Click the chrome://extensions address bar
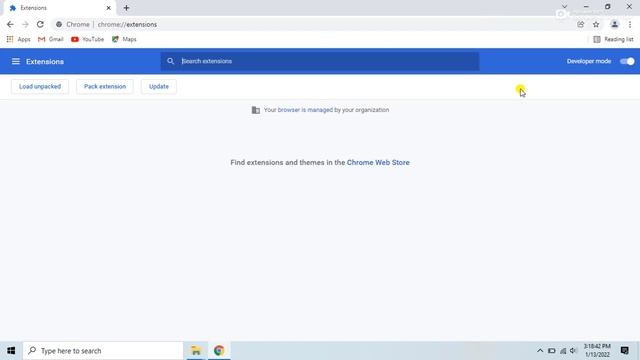The height and width of the screenshot is (360, 640). coord(314,24)
